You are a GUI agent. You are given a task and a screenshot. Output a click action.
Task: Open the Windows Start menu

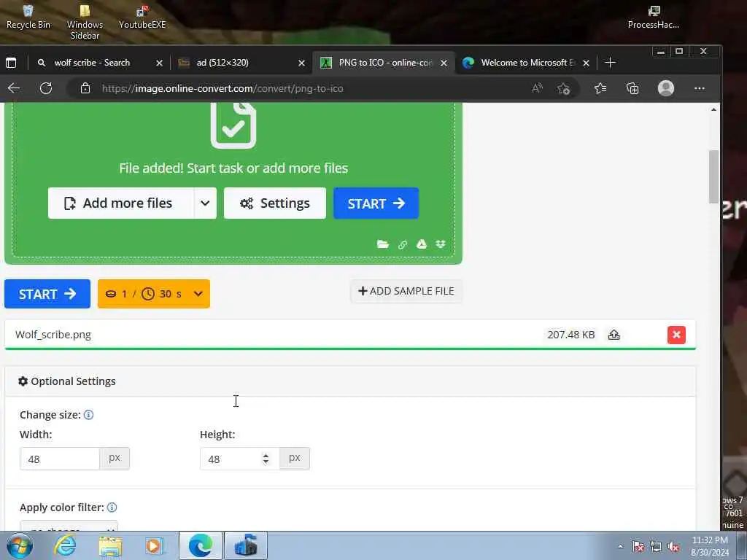point(19,545)
